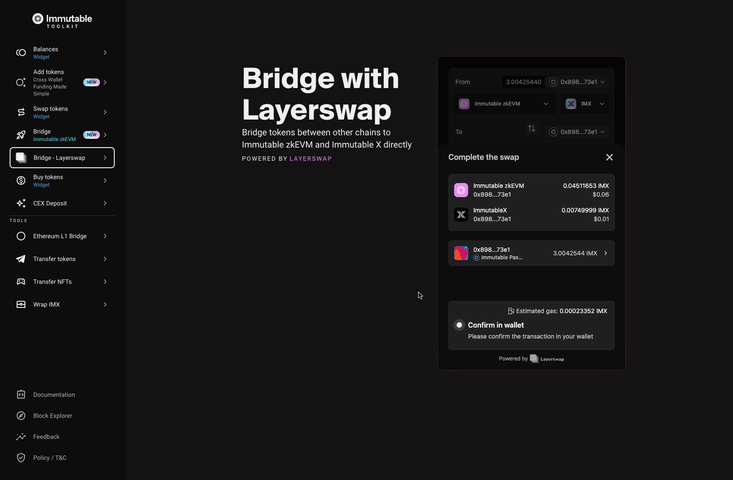Viewport: 733px width, 480px height.
Task: Open the IMX token dropdown
Action: pyautogui.click(x=585, y=104)
